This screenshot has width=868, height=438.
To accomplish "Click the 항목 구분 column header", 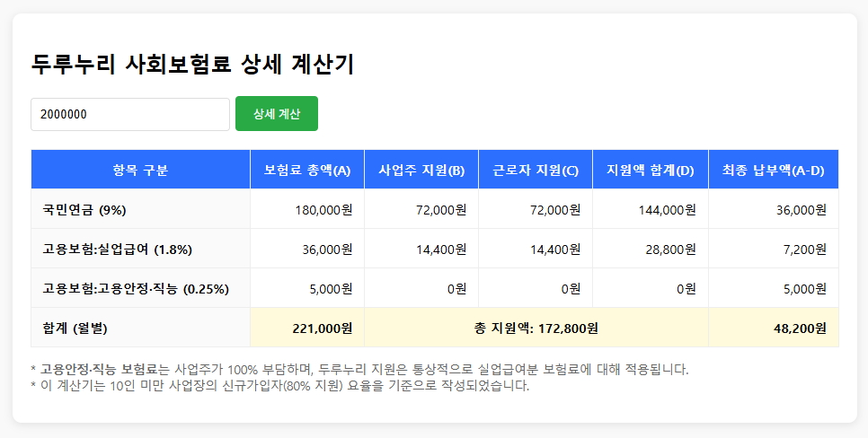I will (140, 170).
